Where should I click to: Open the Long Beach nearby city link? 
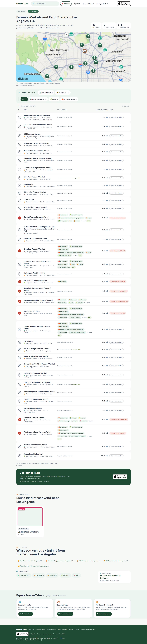[24, 575]
